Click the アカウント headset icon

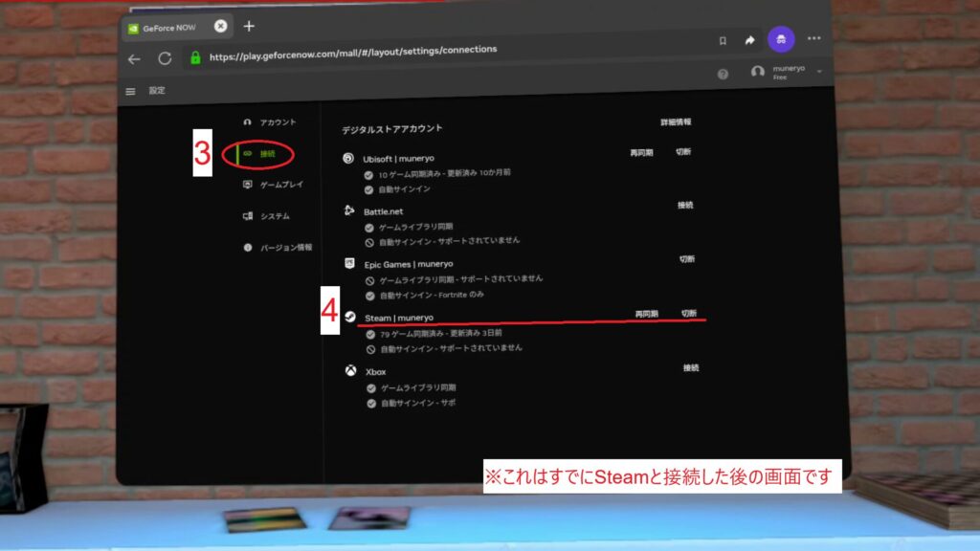point(248,121)
